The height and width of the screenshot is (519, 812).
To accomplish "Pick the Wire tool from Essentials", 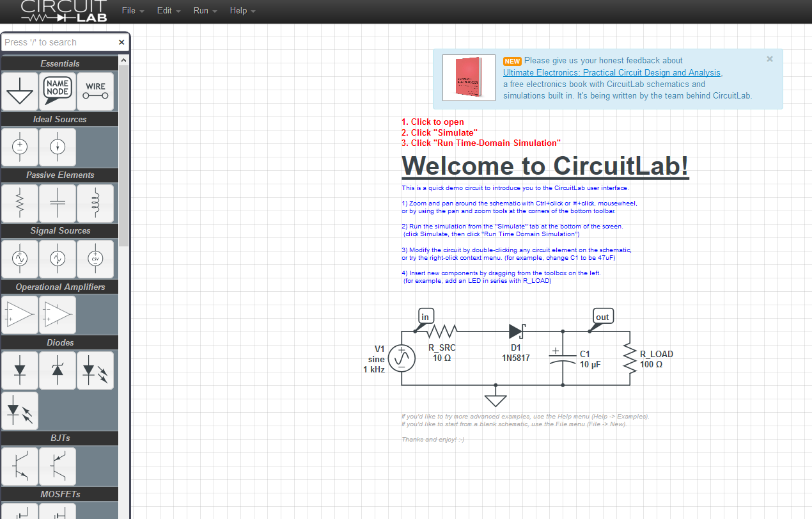I will [x=95, y=91].
